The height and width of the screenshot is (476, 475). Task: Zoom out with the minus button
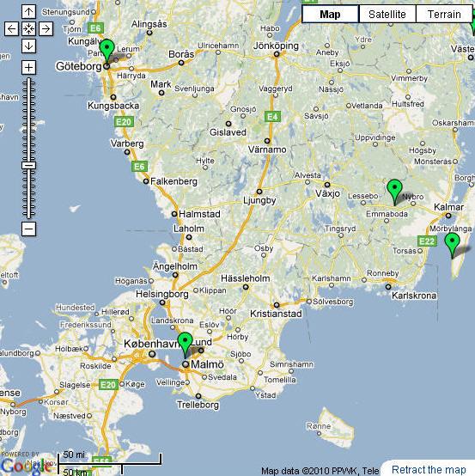coord(29,229)
